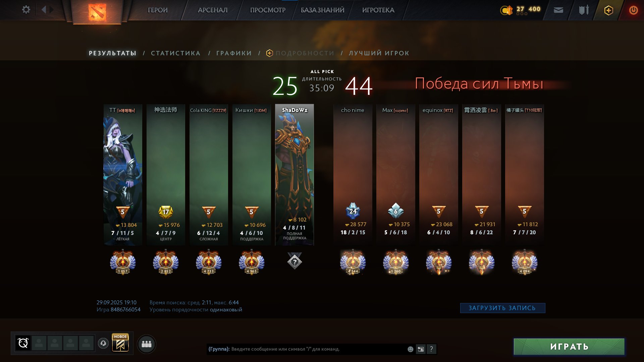Open chat help question mark button
Viewport: 644px width, 362px height.
point(431,349)
